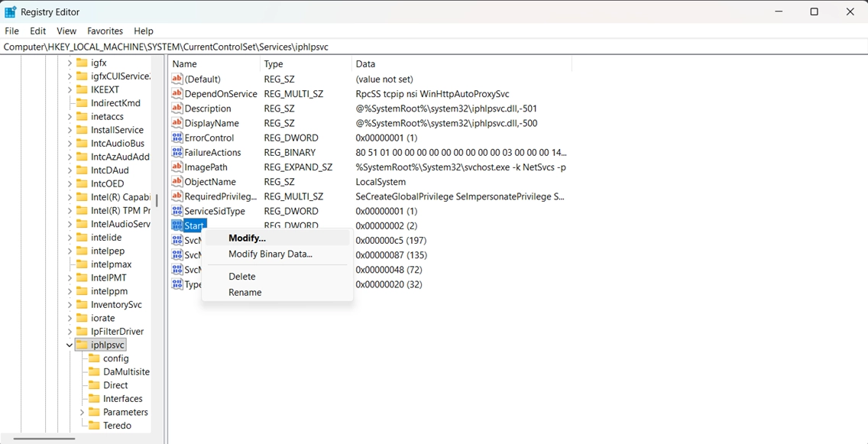Click the IntcAudioBus folder icon
This screenshot has width=868, height=444.
coord(82,144)
